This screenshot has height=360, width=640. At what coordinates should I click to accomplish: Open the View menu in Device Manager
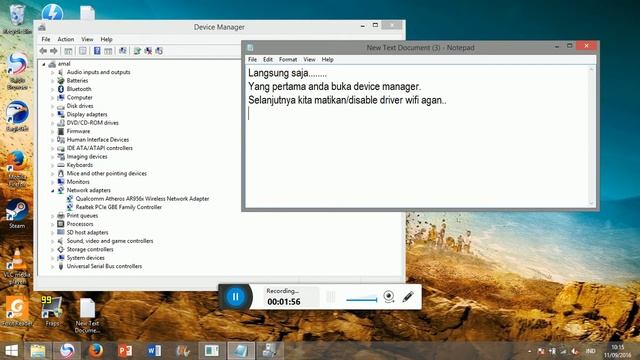pos(87,39)
